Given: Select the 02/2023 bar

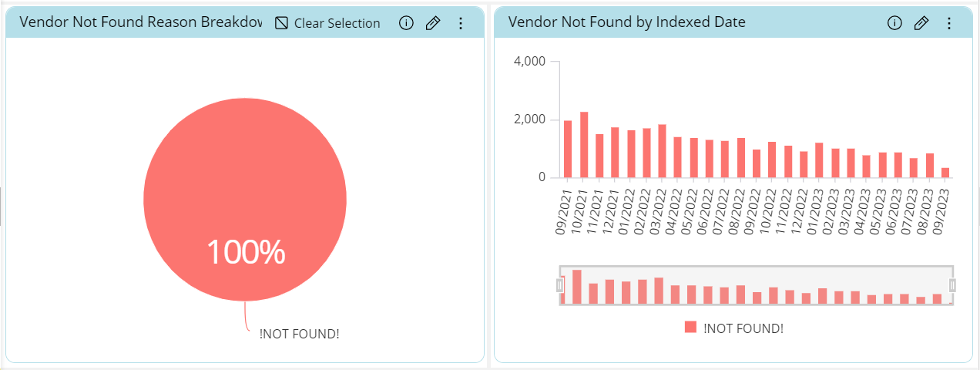Looking at the screenshot, I should point(835,163).
